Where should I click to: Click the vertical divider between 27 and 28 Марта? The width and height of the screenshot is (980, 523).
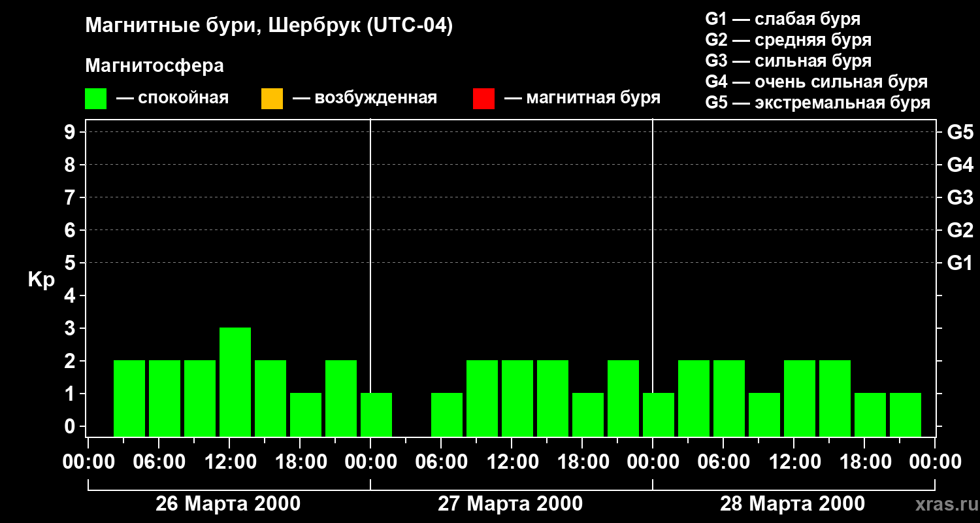(653, 278)
